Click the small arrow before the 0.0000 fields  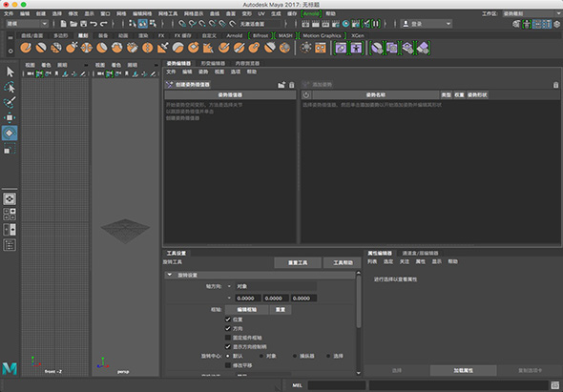tap(229, 298)
